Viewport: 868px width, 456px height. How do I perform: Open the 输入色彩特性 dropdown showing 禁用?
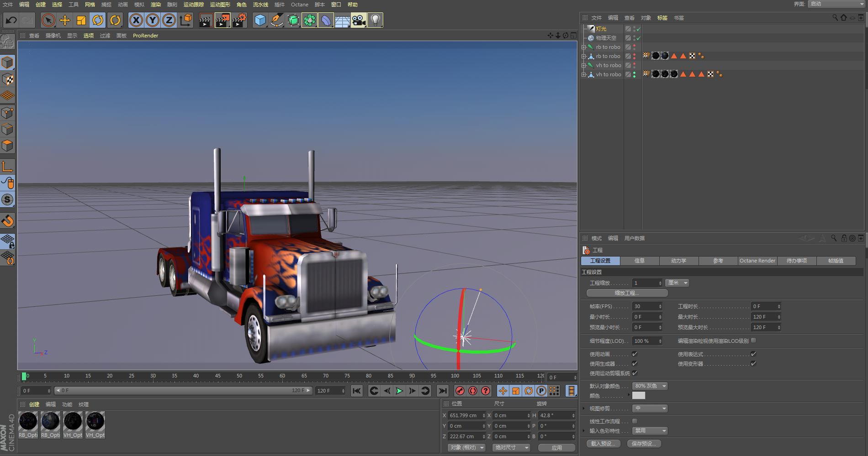[650, 431]
